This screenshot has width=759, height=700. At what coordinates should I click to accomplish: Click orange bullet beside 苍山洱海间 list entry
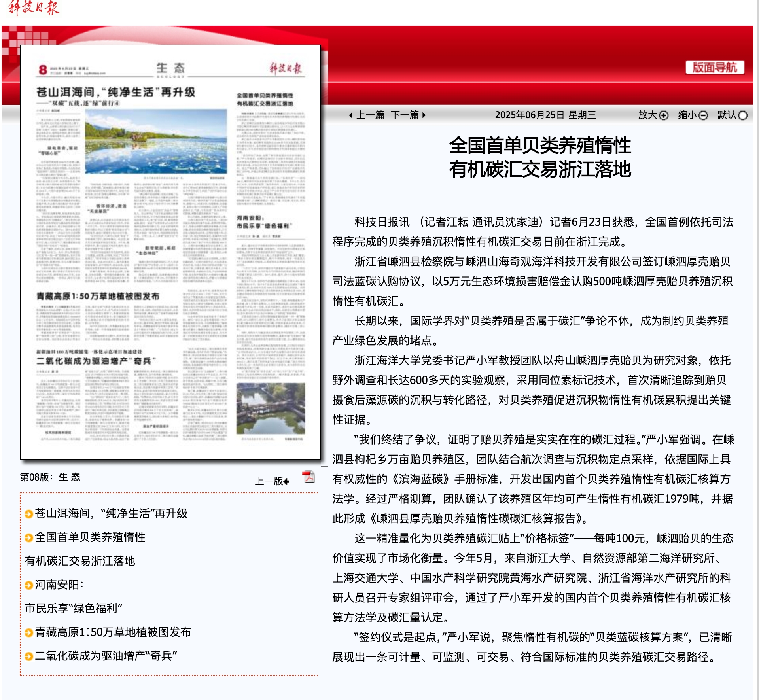(28, 514)
